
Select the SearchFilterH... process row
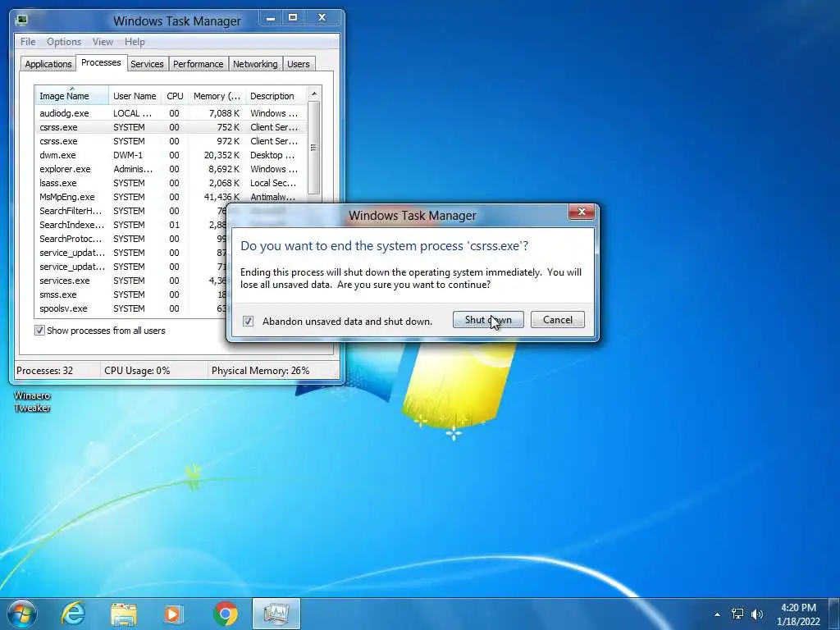(x=131, y=211)
